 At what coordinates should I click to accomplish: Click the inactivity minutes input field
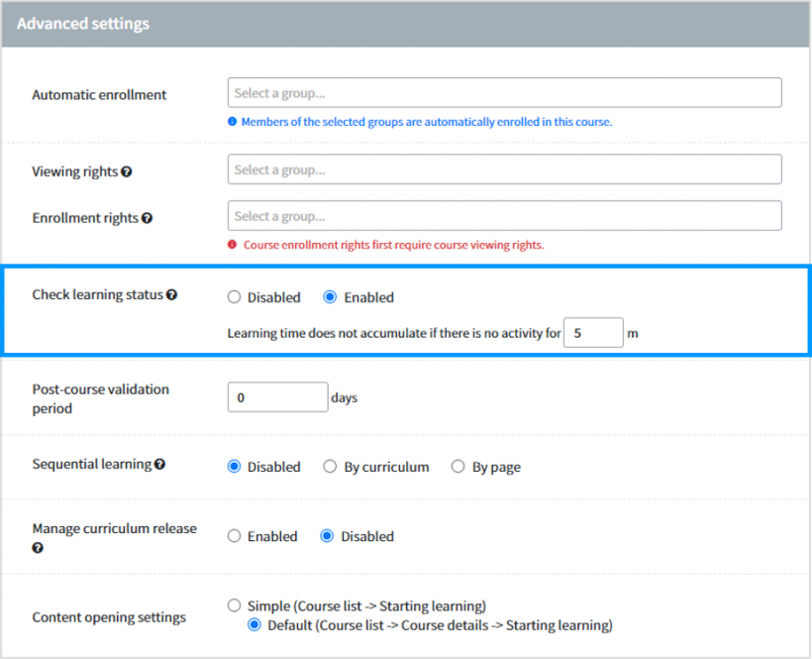click(592, 332)
